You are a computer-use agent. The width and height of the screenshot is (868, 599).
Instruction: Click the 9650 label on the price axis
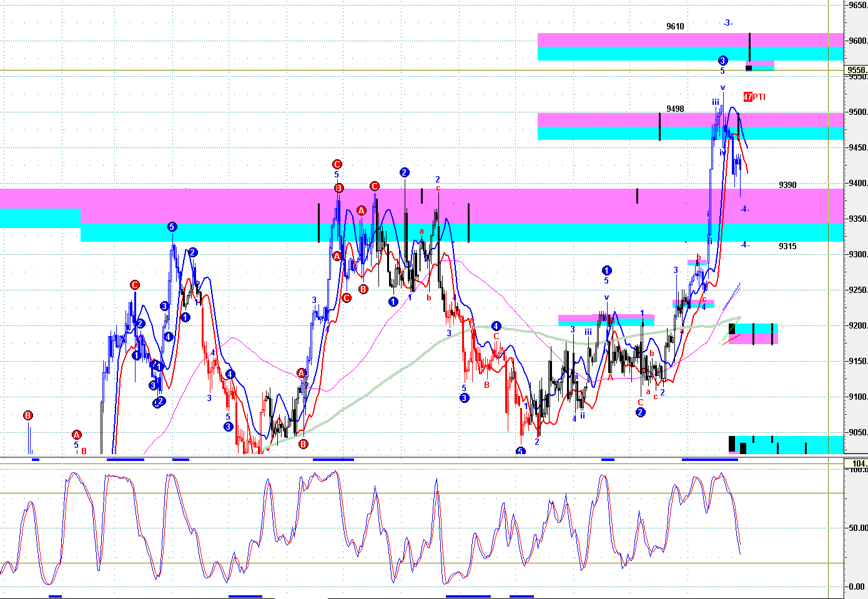click(x=857, y=6)
